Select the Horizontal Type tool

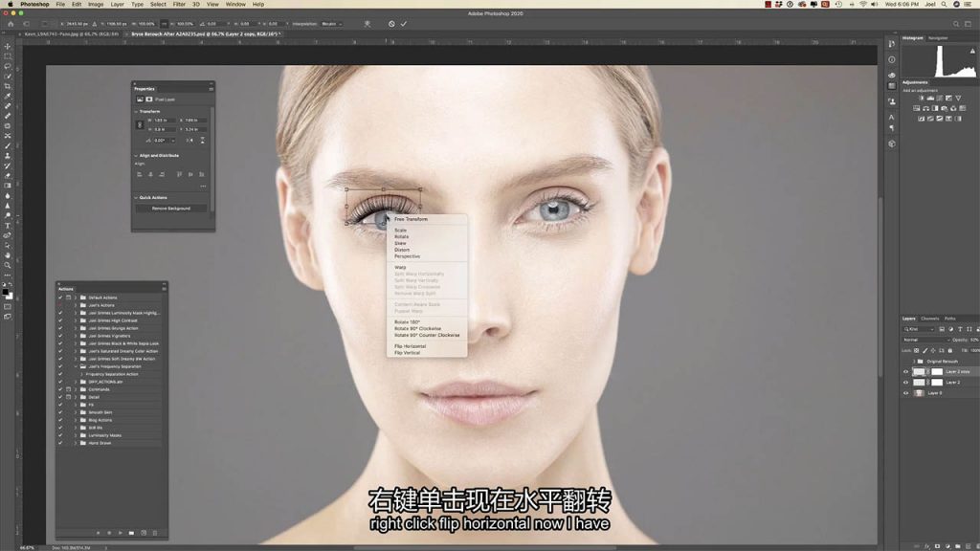(8, 226)
